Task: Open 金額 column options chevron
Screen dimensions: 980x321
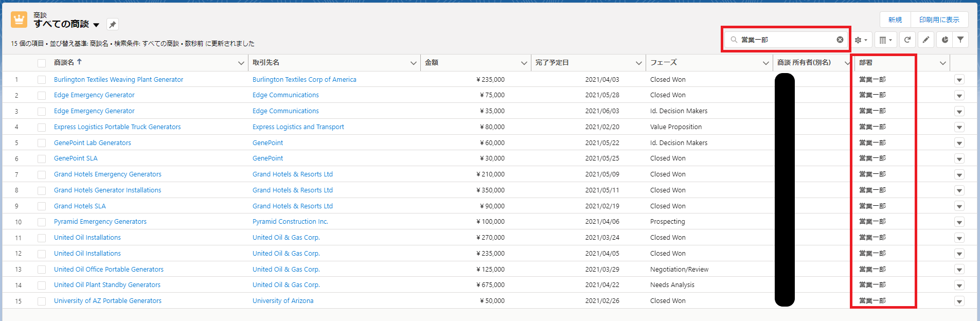Action: click(524, 63)
